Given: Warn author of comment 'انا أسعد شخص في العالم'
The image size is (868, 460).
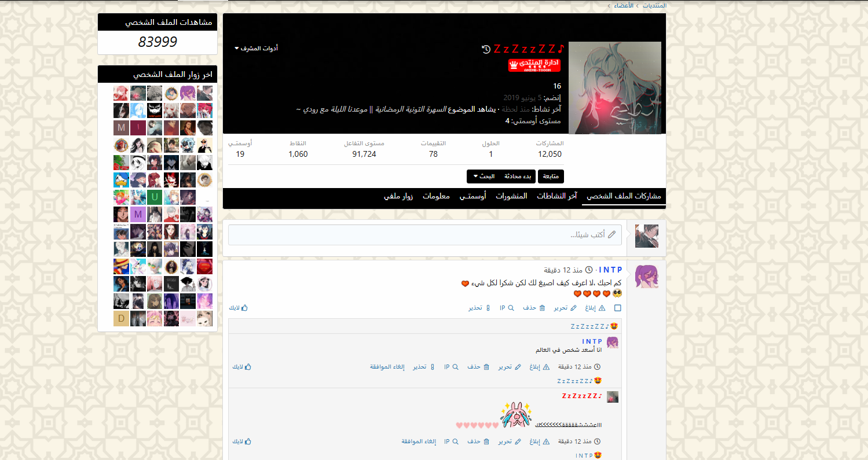Looking at the screenshot, I should coord(424,367).
